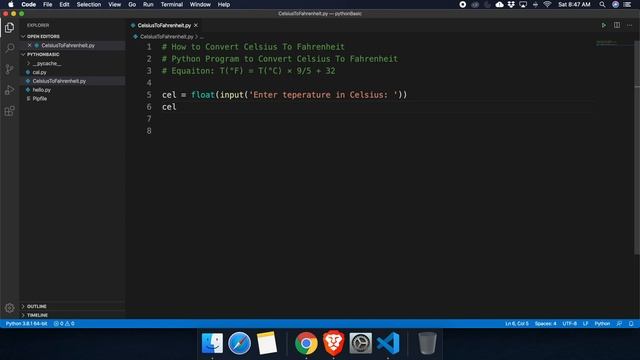Open the View menu
The height and width of the screenshot is (360, 640).
coord(114,4)
